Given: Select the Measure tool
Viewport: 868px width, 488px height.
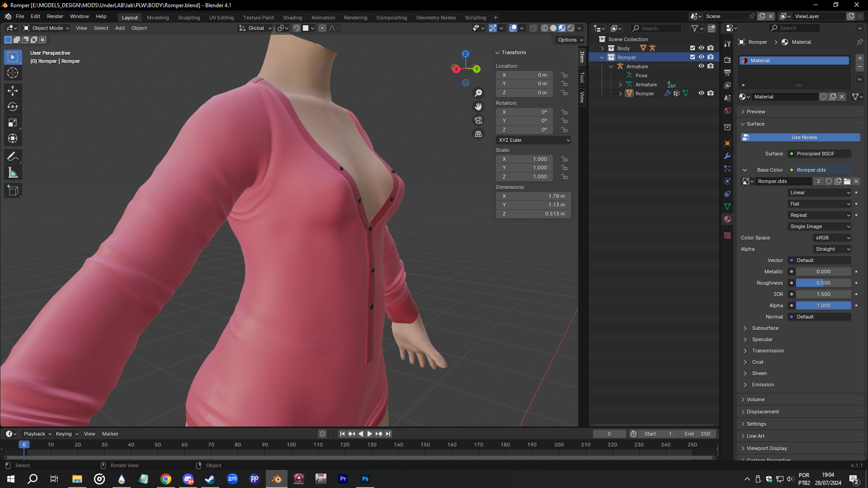Looking at the screenshot, I should pos(13,172).
